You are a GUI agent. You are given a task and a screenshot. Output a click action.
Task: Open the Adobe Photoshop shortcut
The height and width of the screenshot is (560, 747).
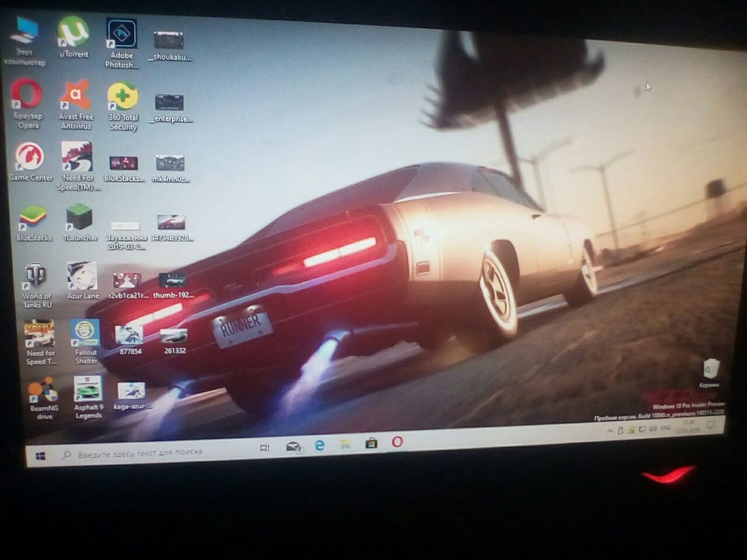(x=121, y=44)
